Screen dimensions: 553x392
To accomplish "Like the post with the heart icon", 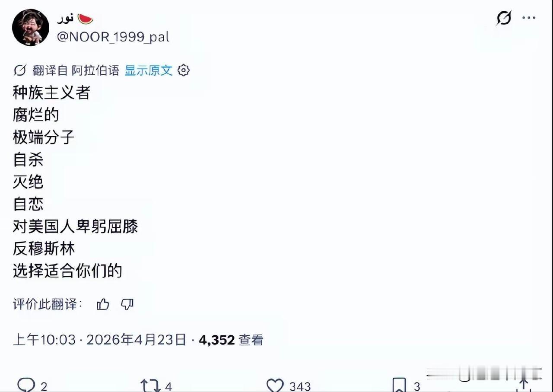I will point(275,385).
